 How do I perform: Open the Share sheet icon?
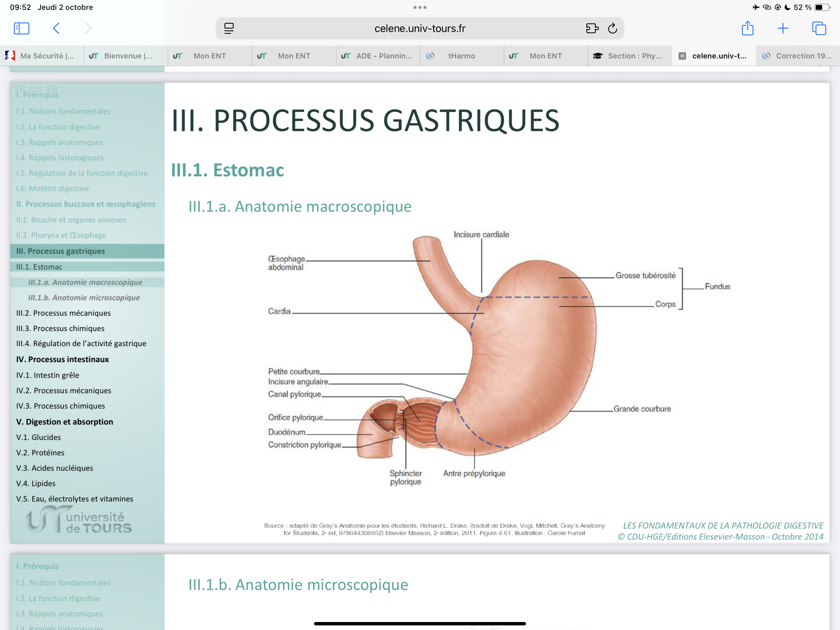747,29
